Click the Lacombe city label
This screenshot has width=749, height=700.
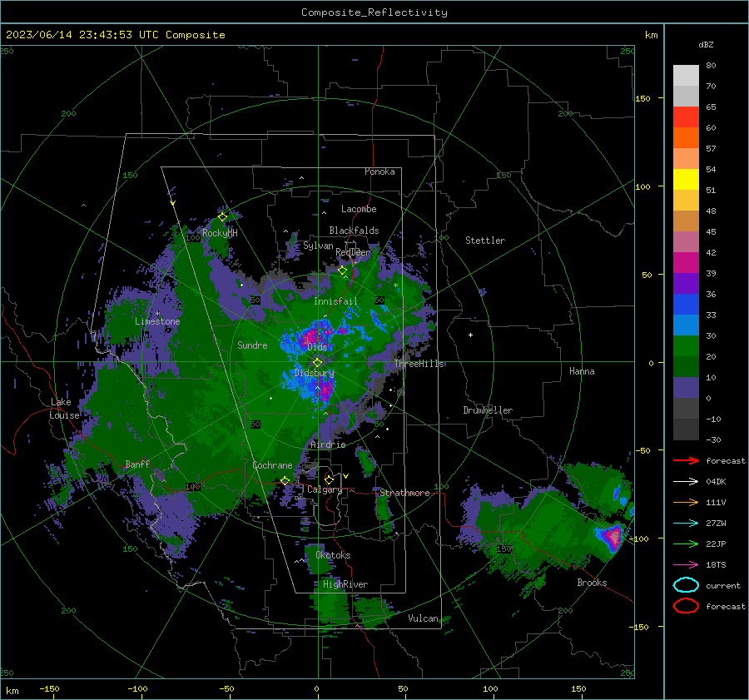pyautogui.click(x=359, y=209)
